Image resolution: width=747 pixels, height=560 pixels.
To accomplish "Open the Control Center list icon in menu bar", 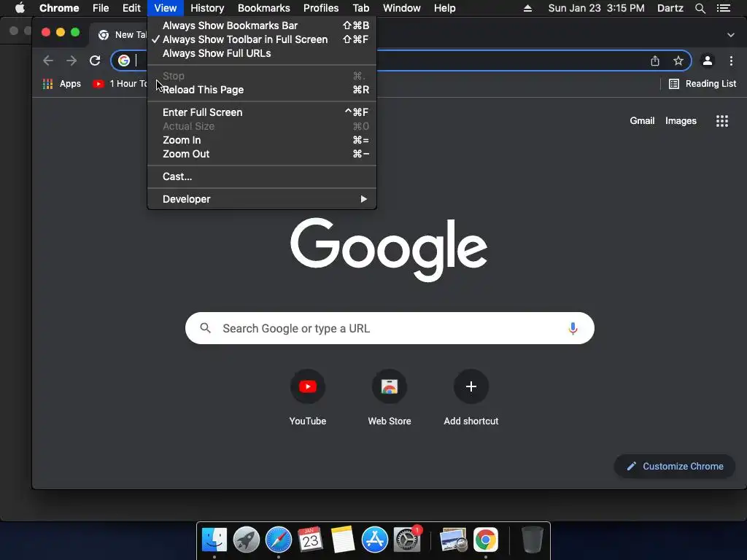I will [724, 8].
